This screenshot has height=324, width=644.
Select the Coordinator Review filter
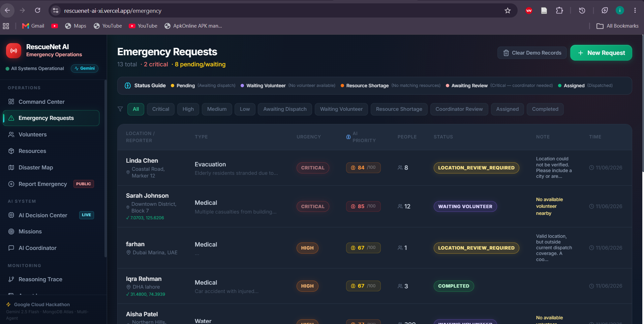coord(459,109)
